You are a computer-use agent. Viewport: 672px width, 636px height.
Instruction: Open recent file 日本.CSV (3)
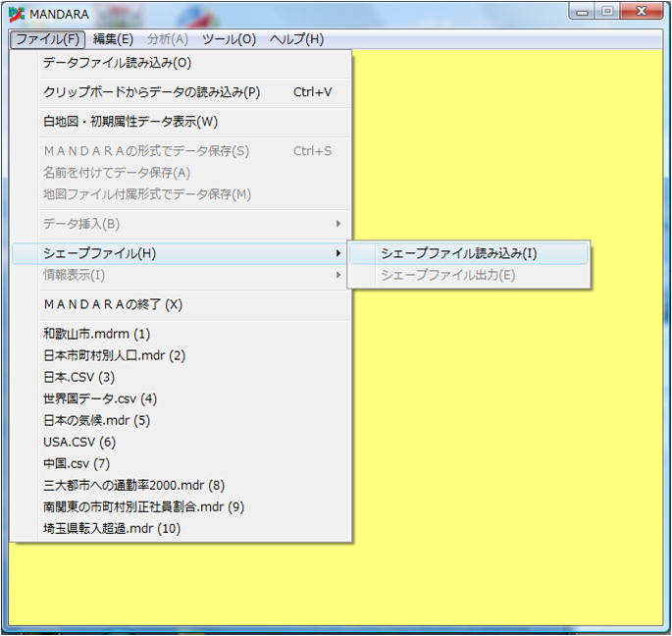(x=182, y=377)
